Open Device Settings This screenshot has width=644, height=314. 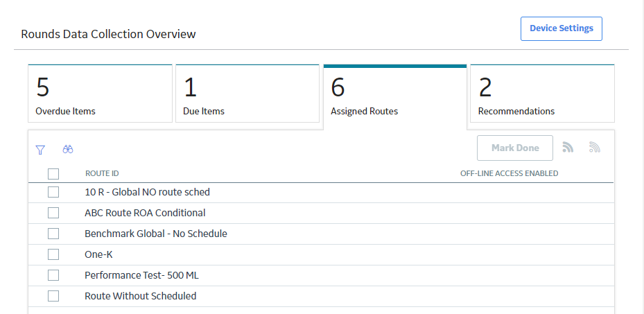point(562,28)
